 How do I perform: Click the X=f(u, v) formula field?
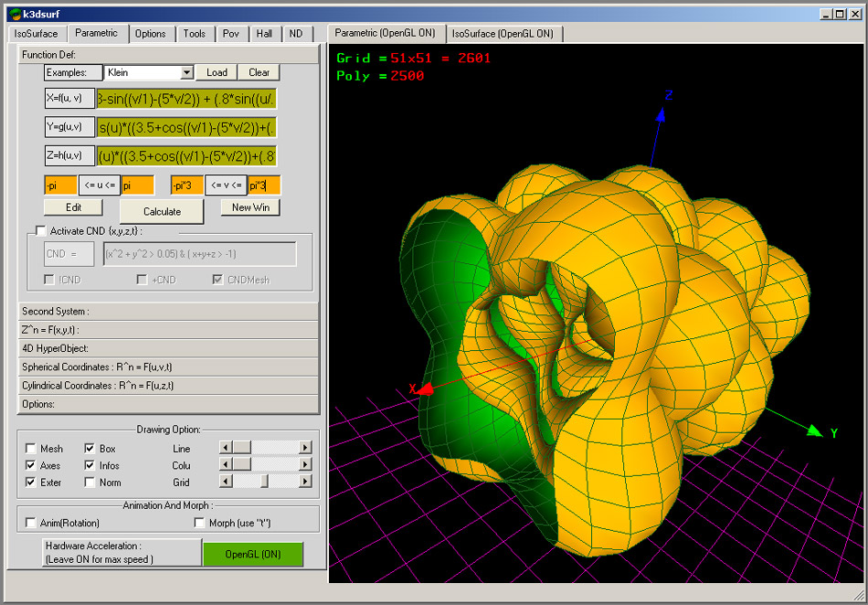(x=186, y=99)
